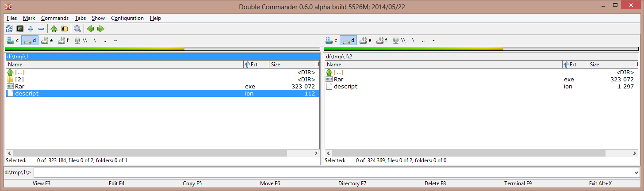
Task: Select the [..] row in right panel
Action: (481, 72)
